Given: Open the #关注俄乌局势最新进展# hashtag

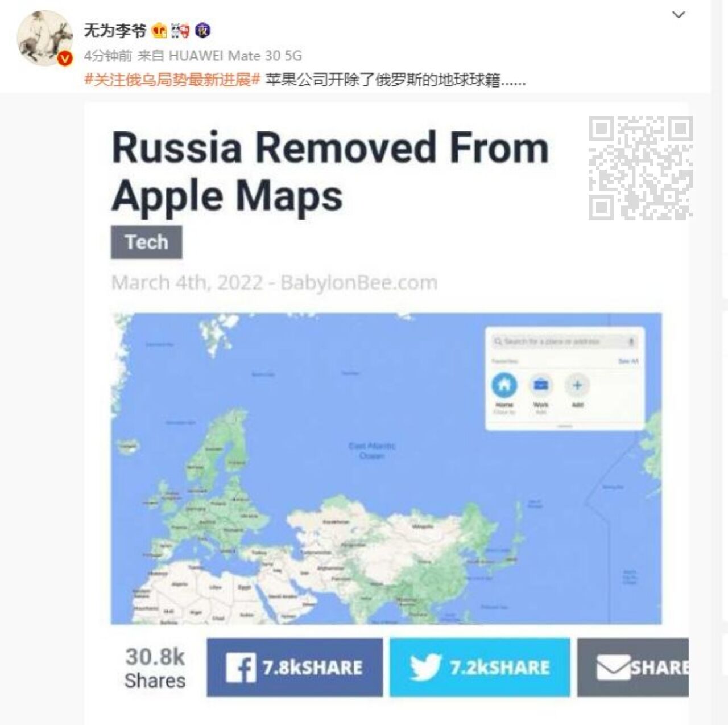Looking at the screenshot, I should pos(172,80).
